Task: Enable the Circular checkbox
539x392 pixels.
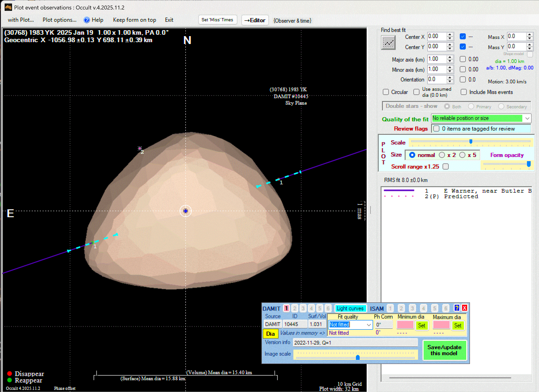Action: pos(386,92)
